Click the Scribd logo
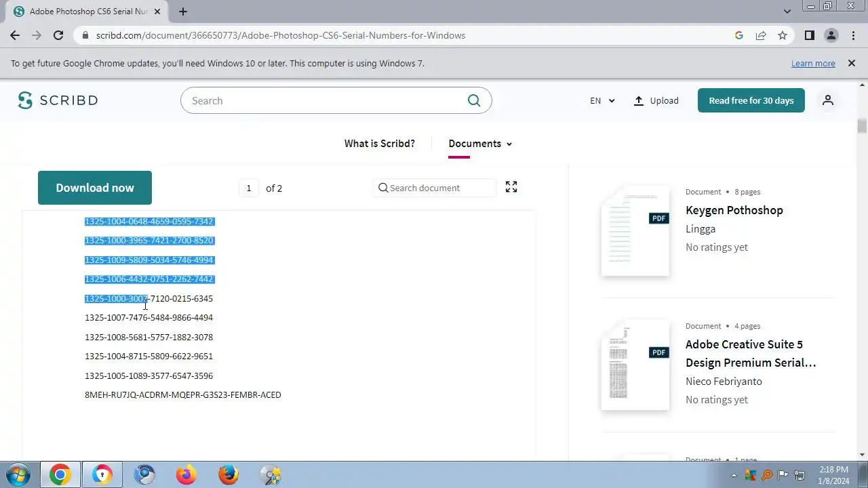Screen dimensions: 868x488 tap(58, 100)
